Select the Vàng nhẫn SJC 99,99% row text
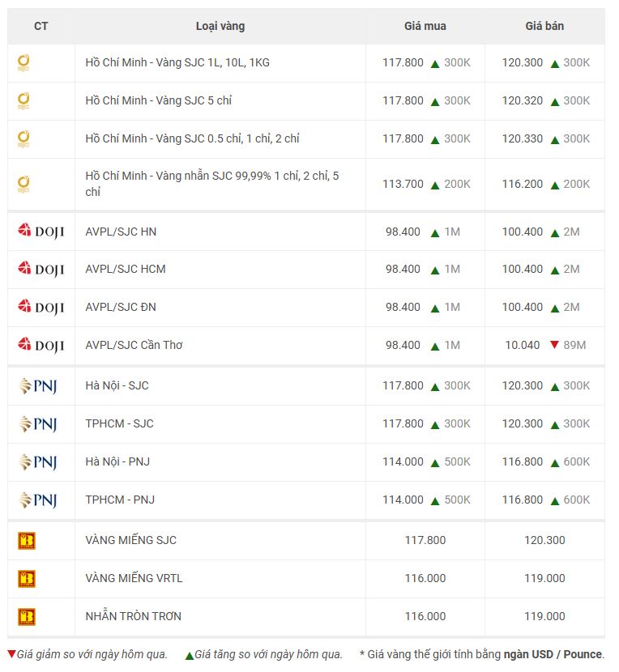This screenshot has height=672, width=619. (x=212, y=184)
